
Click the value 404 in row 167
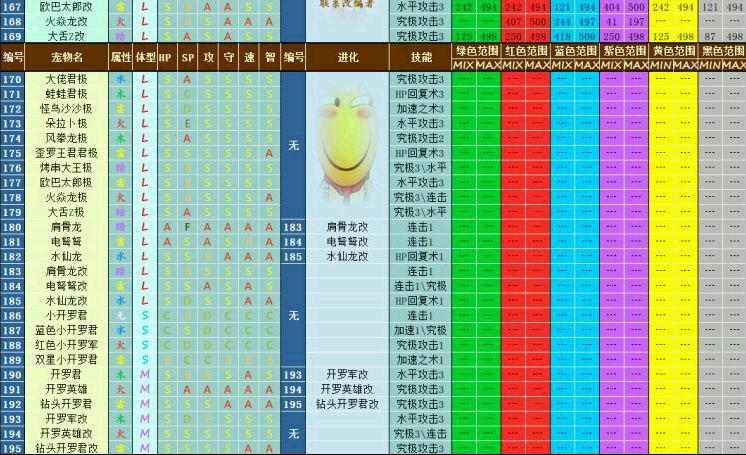coord(611,7)
